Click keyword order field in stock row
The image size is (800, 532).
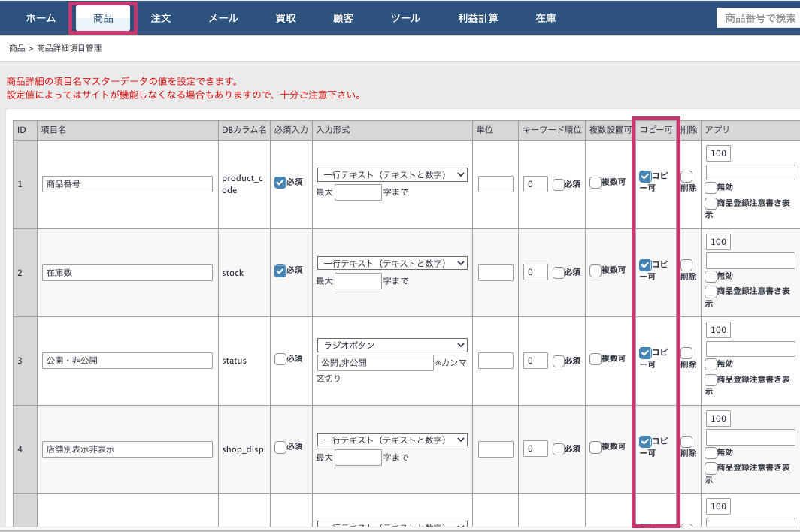tap(535, 272)
